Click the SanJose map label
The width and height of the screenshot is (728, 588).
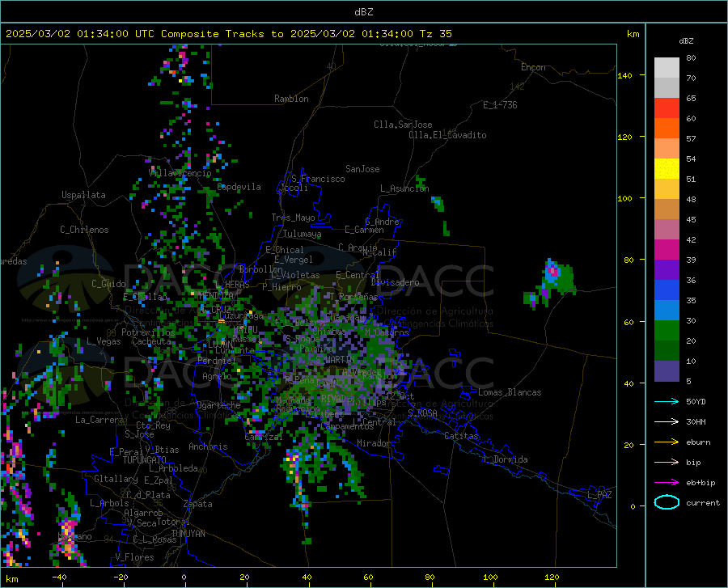point(362,169)
